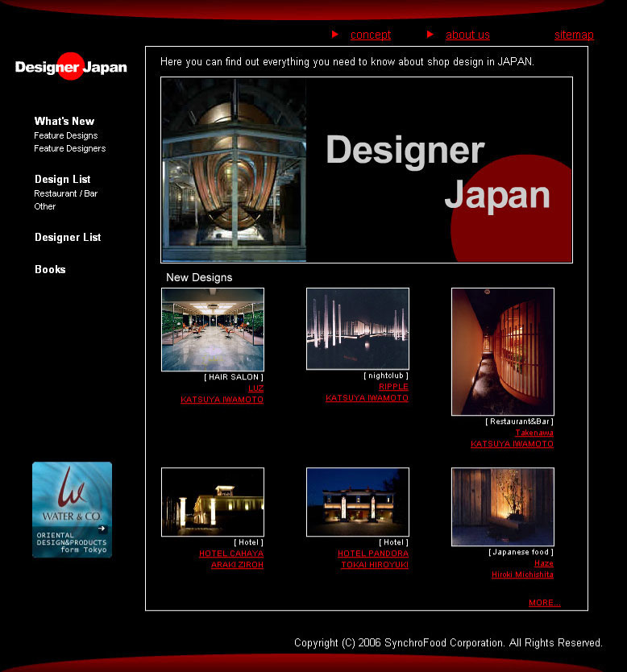Select Feature Designers in sidebar

(70, 148)
